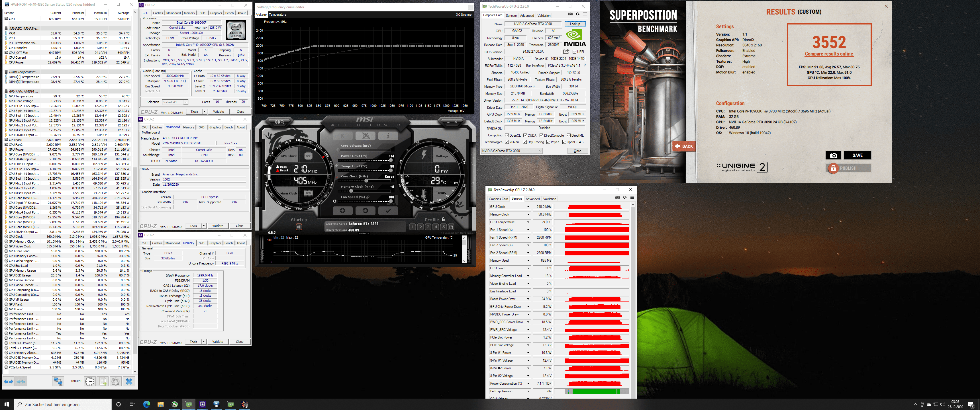Switch to the Caches tab in CPU-Z
The width and height of the screenshot is (980, 410).
(x=158, y=13)
